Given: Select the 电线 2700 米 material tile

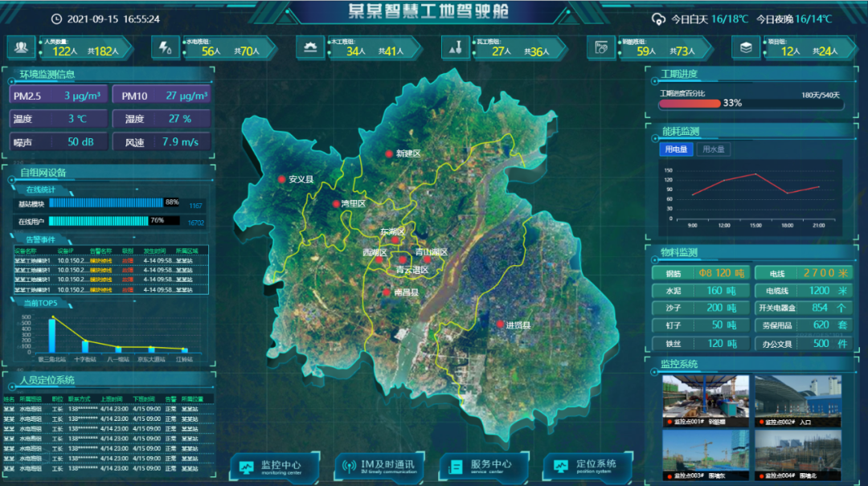Looking at the screenshot, I should point(803,273).
